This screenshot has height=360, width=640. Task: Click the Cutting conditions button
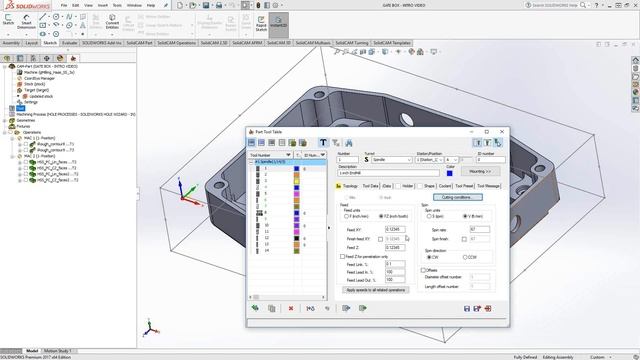pyautogui.click(x=458, y=197)
